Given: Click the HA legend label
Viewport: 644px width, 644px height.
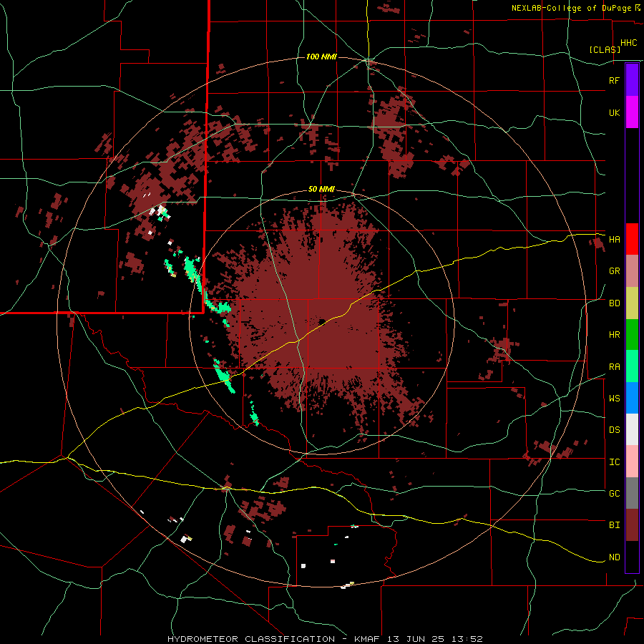Looking at the screenshot, I should [x=614, y=240].
